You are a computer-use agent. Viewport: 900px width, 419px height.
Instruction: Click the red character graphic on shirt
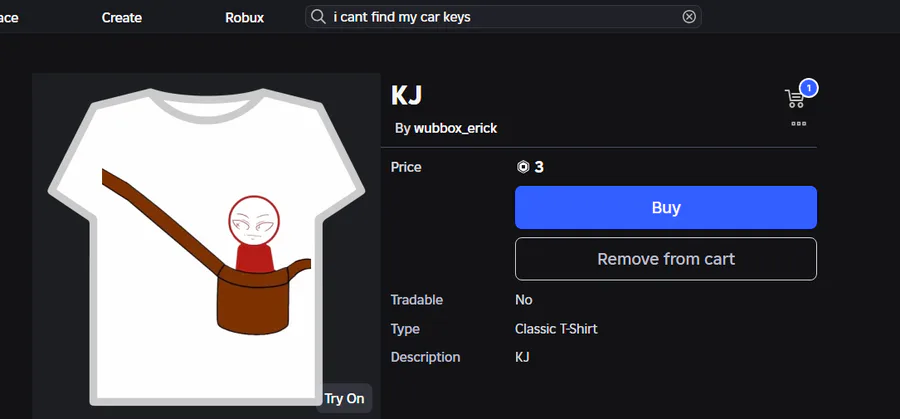(x=254, y=234)
